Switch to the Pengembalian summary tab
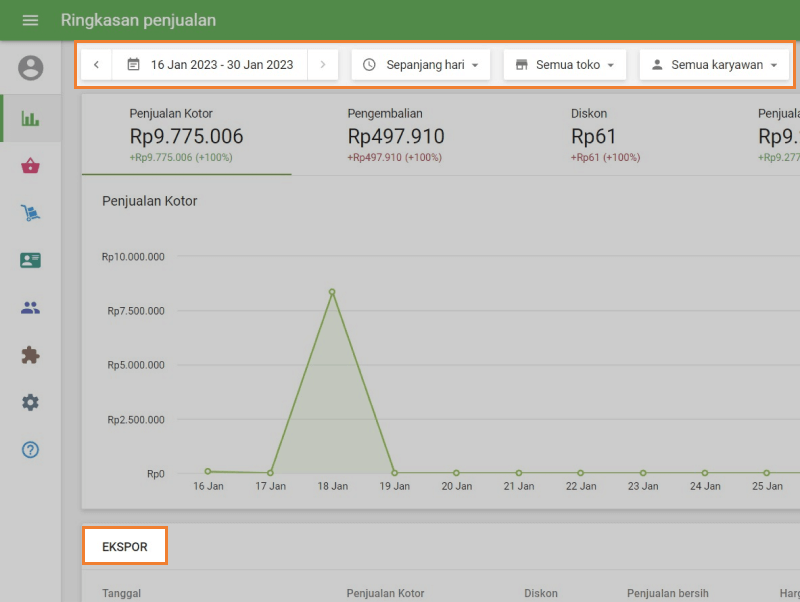This screenshot has height=602, width=800. pos(396,136)
